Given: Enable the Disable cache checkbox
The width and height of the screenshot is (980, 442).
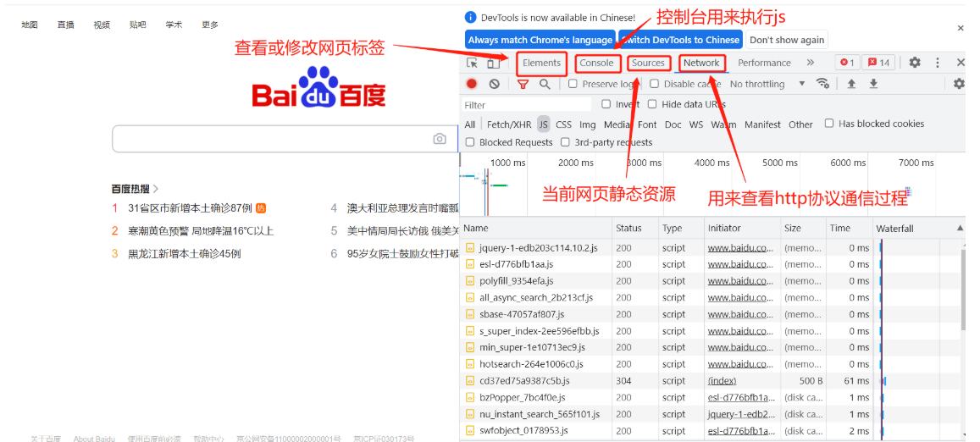Looking at the screenshot, I should point(655,84).
